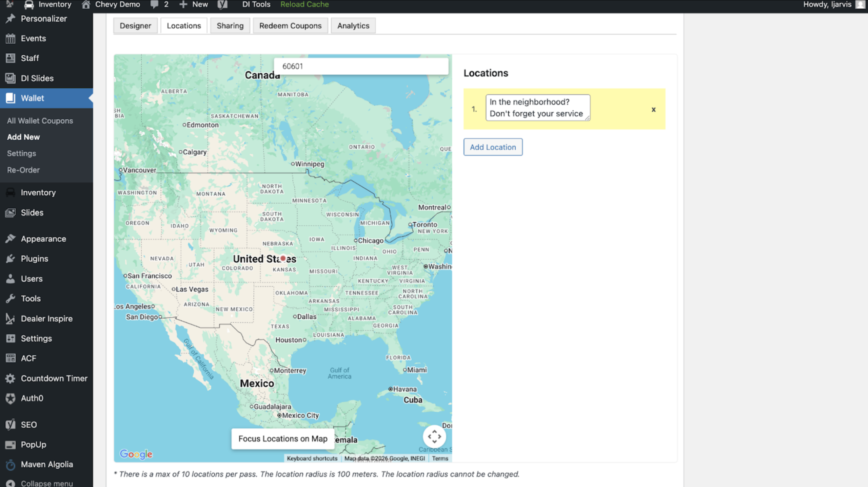Image resolution: width=868 pixels, height=487 pixels.
Task: Open Wallet Settings submenu item
Action: pos(21,153)
